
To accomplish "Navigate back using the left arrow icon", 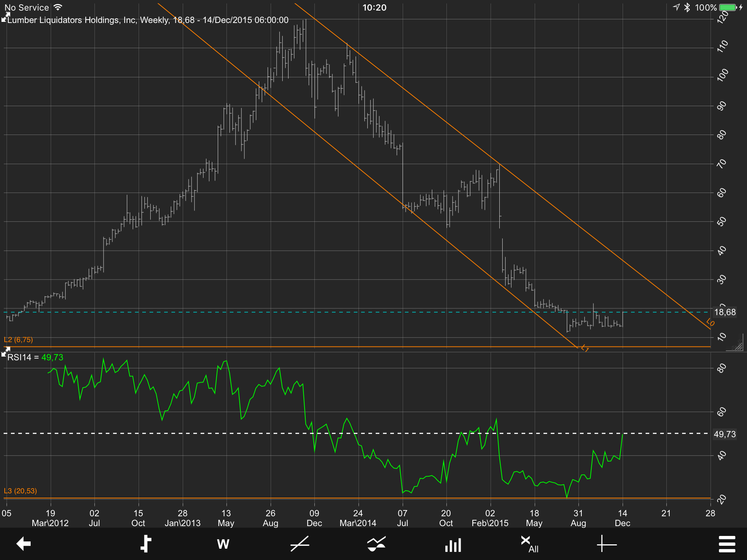I will (x=23, y=544).
